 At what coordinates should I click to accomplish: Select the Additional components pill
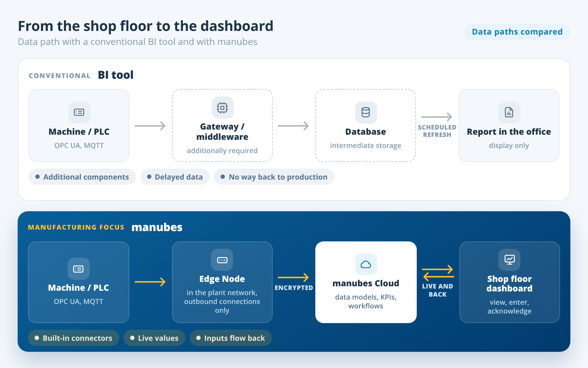click(82, 177)
